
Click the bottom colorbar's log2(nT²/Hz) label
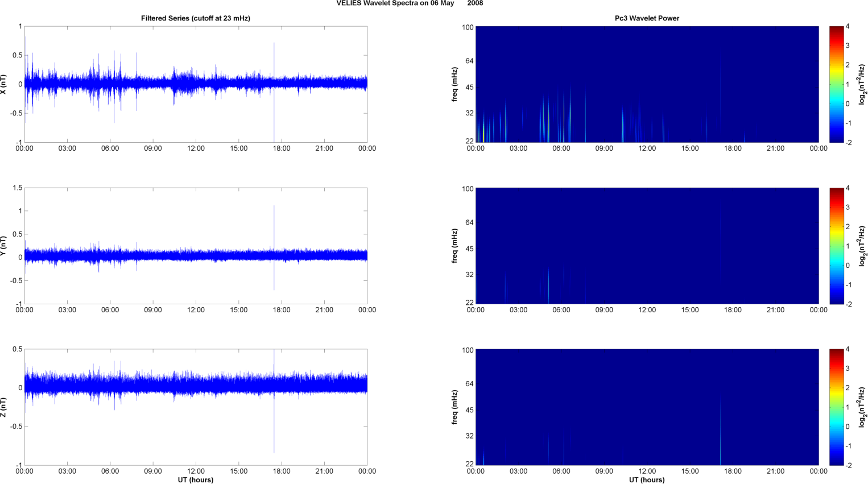(862, 407)
